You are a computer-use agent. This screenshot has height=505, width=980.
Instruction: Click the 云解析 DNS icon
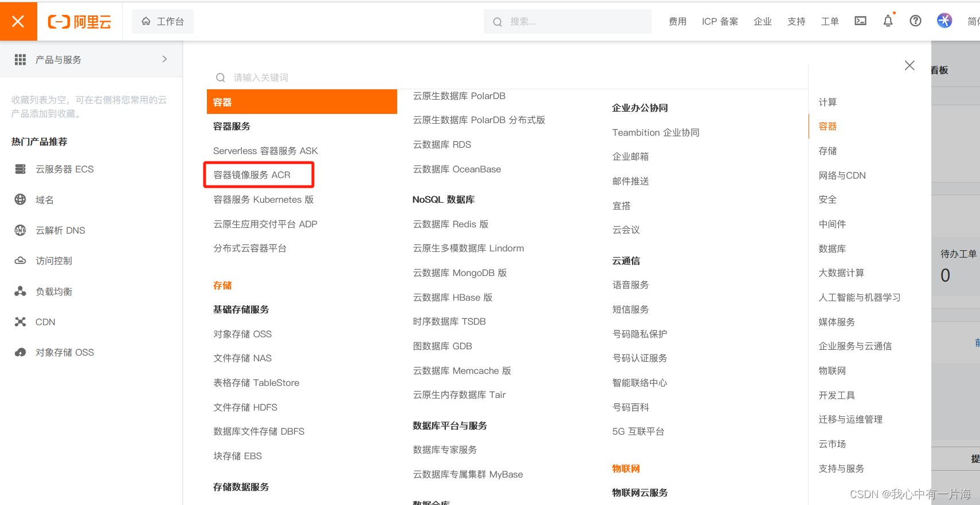point(21,230)
